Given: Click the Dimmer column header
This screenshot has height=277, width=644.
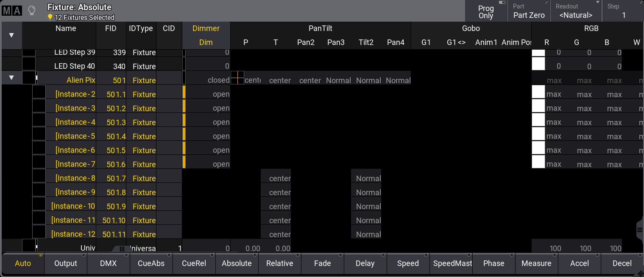Looking at the screenshot, I should click(x=206, y=28).
